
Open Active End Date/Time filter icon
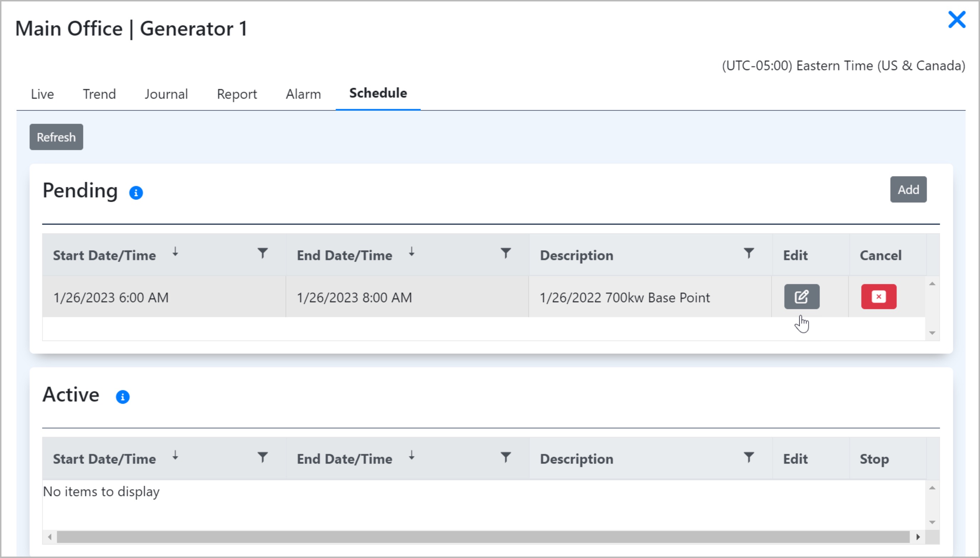click(506, 457)
